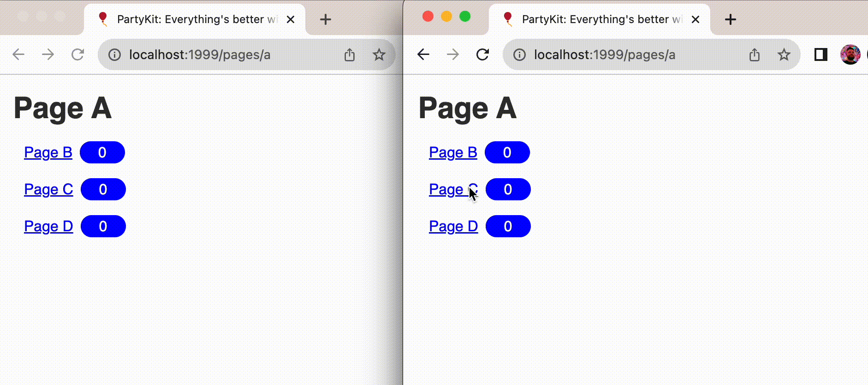Click Page D counter badge in right window
This screenshot has height=385, width=868.
[x=508, y=226]
